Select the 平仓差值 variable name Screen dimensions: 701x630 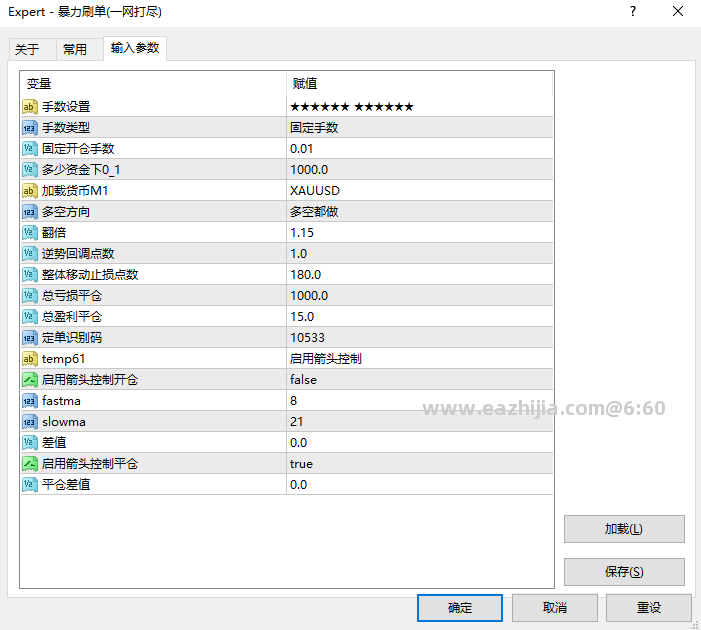pos(66,485)
